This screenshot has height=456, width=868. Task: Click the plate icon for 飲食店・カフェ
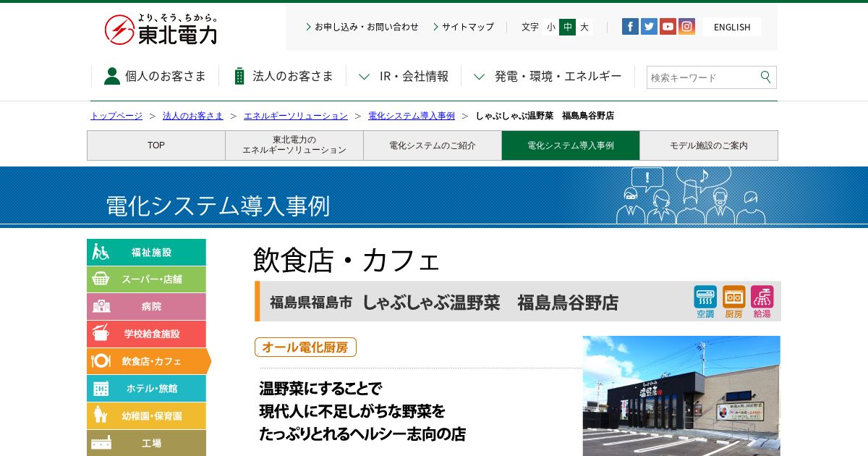(x=101, y=360)
